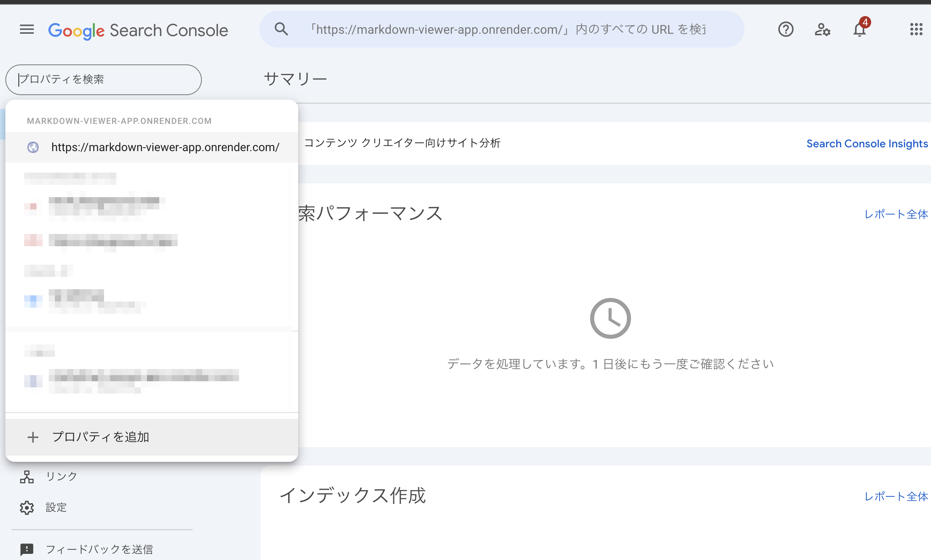Viewport: 931px width, 560px height.
Task: Open リンク in the sidebar
Action: tap(61, 476)
